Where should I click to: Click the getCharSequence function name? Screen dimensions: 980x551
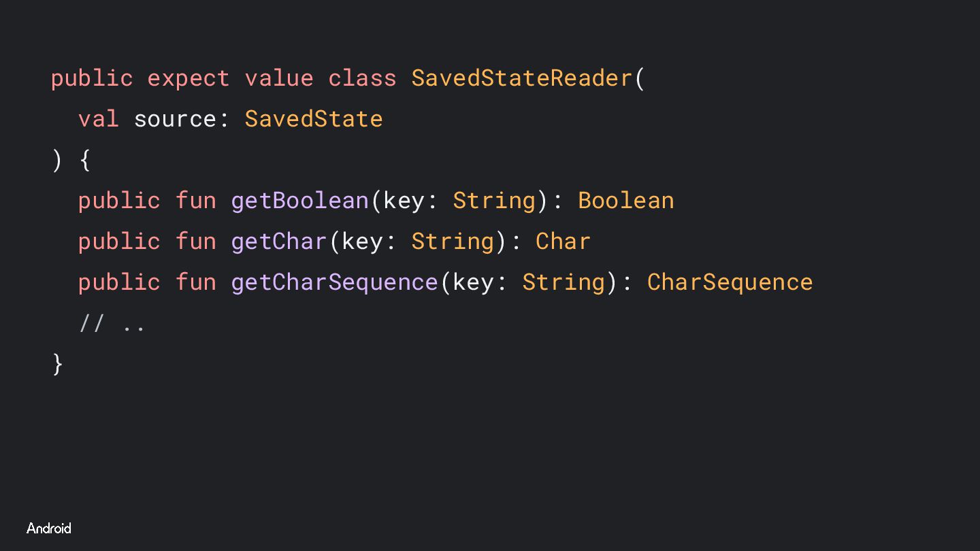tap(334, 282)
